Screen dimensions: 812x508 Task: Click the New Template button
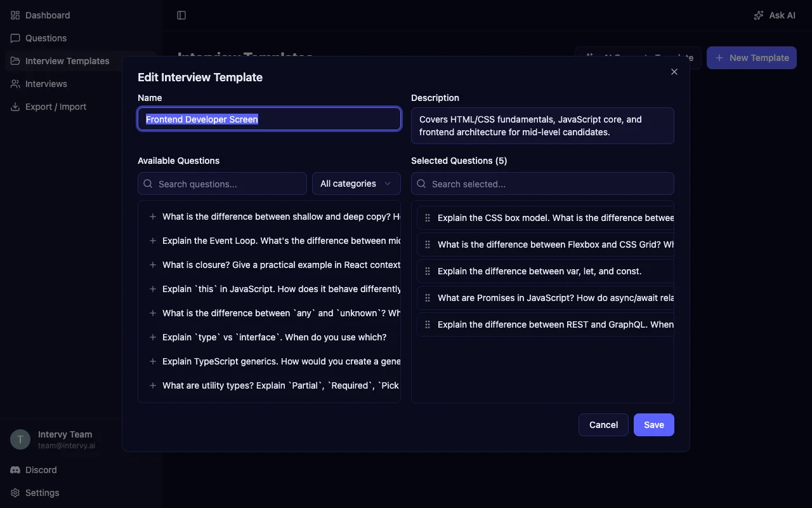tap(751, 57)
